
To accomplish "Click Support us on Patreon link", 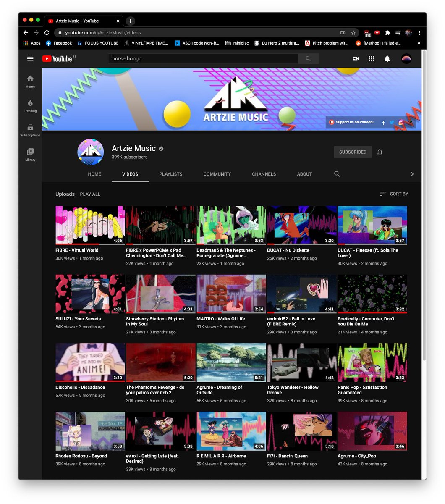I will 351,122.
